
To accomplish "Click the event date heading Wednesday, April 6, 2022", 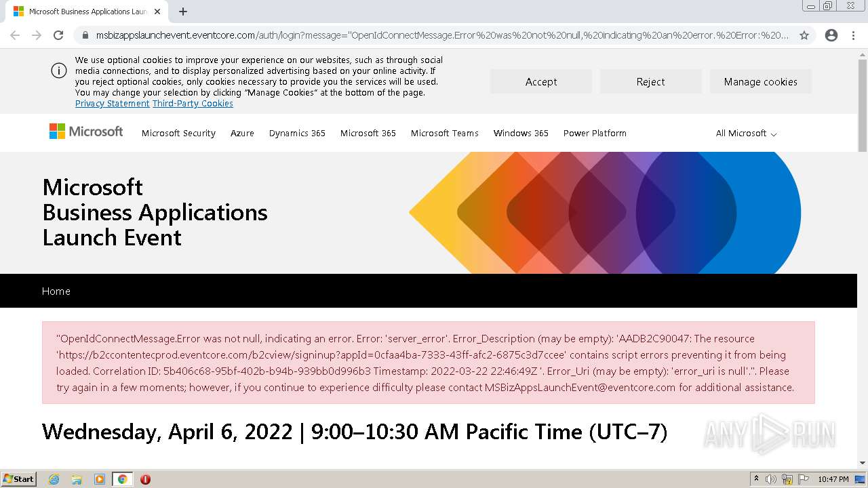I will [x=355, y=432].
